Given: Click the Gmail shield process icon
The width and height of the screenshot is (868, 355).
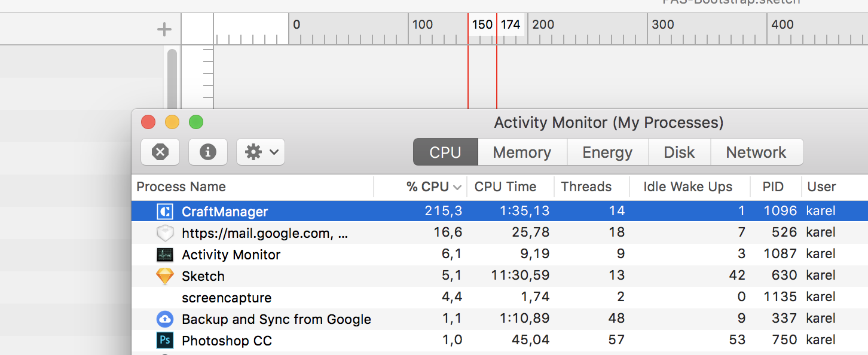Looking at the screenshot, I should 164,233.
